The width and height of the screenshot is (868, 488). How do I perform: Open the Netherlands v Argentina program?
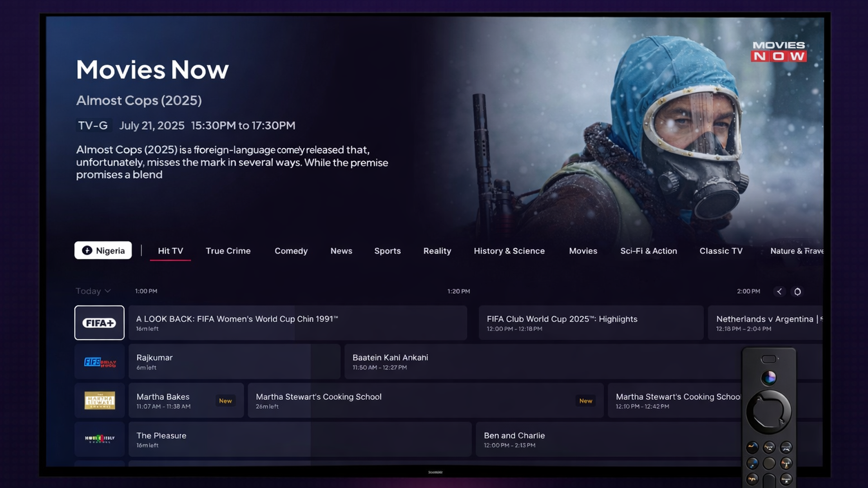[x=765, y=323]
